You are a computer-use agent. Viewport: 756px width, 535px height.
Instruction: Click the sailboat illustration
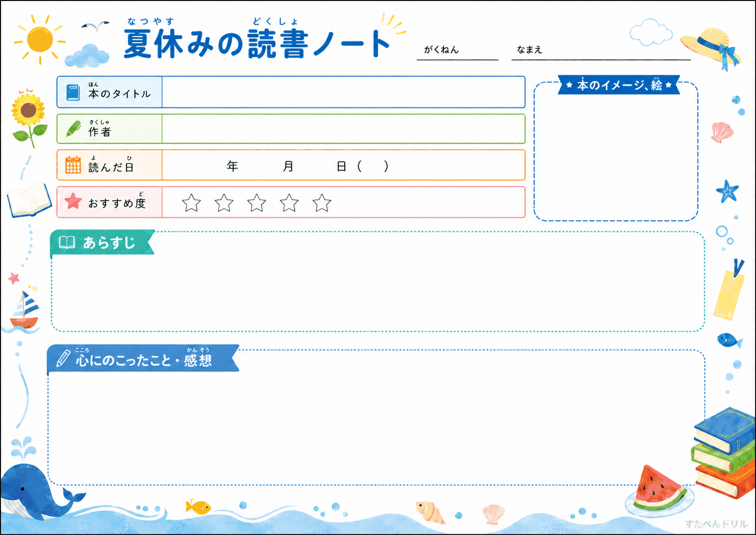(x=25, y=310)
